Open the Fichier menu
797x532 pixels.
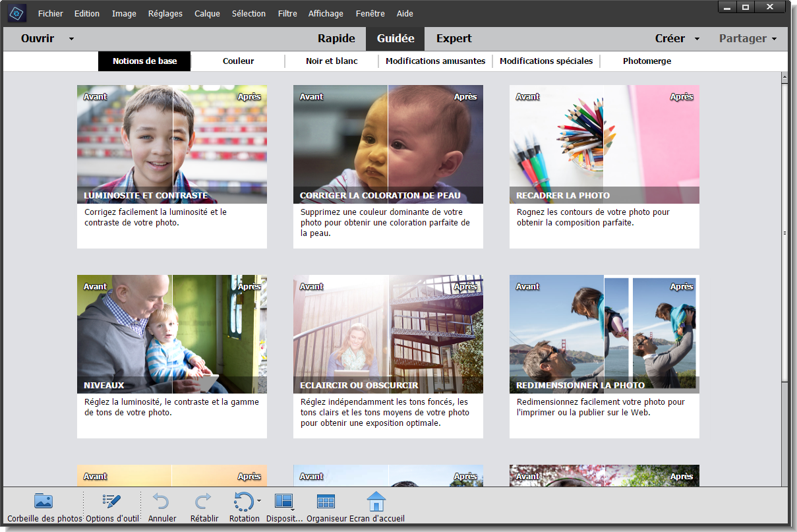click(x=51, y=13)
